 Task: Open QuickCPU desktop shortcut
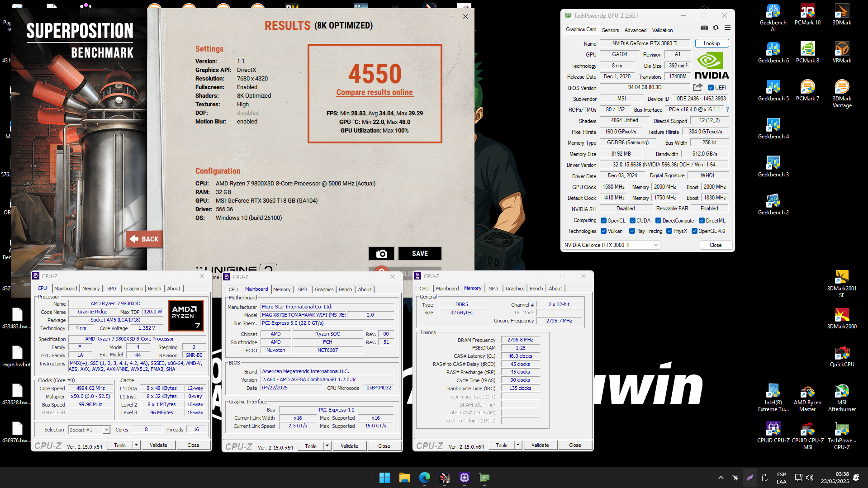(842, 356)
